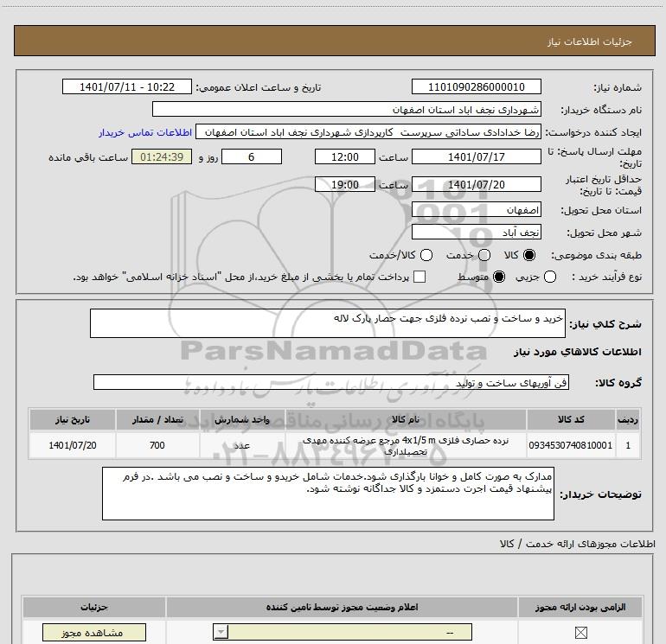Image resolution: width=666 pixels, height=644 pixels.
Task: Click the license status combo field
Action: 343,632
